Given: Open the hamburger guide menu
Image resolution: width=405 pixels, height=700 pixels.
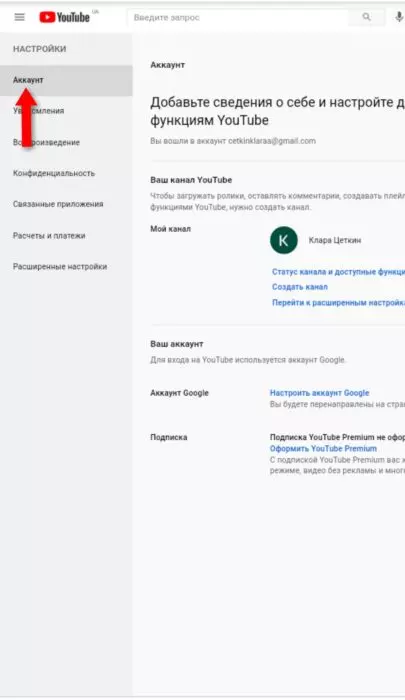Looking at the screenshot, I should [x=19, y=17].
